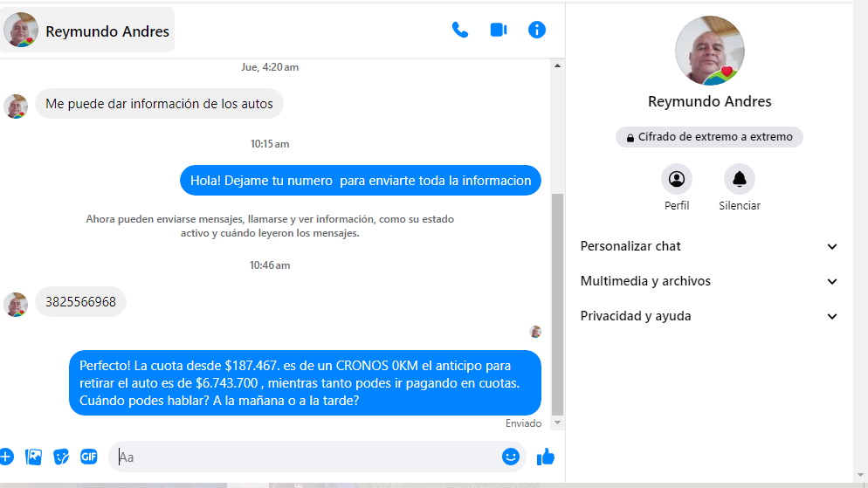Open the sticker picker
868x488 pixels.
[x=61, y=457]
